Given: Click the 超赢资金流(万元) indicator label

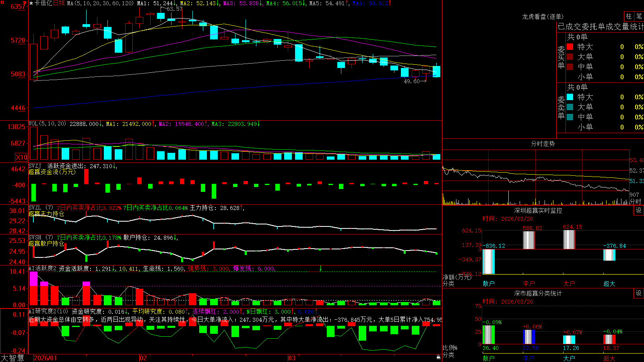Looking at the screenshot, I should point(52,172).
